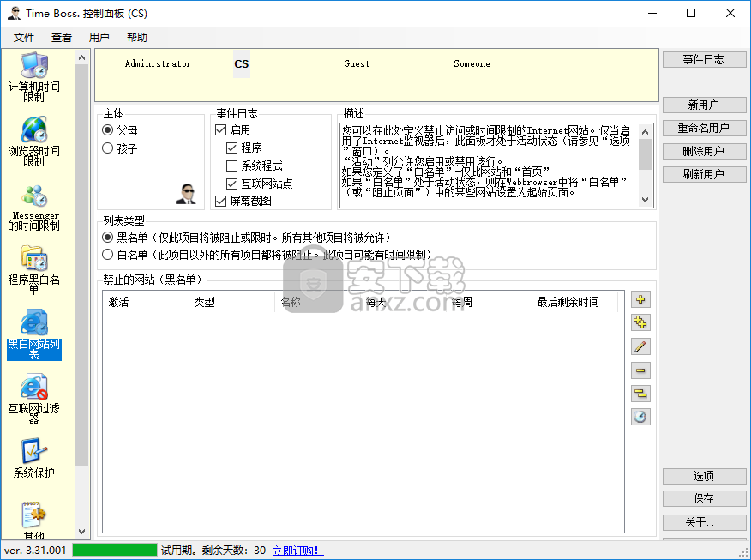Click the 刷新用户 button
The image size is (751, 560).
[704, 174]
